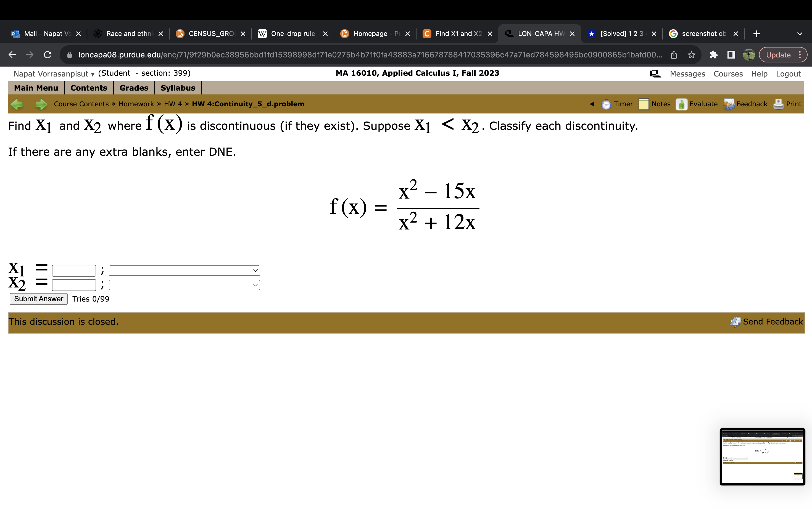Viewport: 812px width, 528px height.
Task: Open Messages via the message icon
Action: [x=655, y=73]
